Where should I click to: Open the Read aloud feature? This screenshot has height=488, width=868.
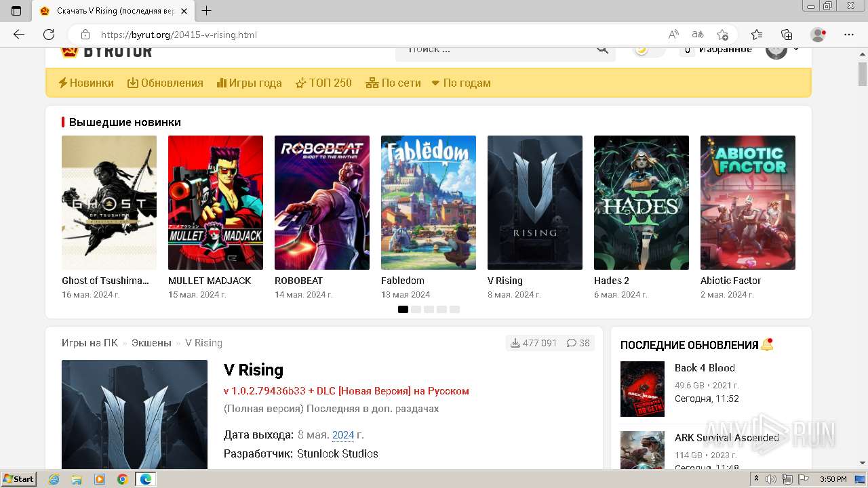(673, 35)
